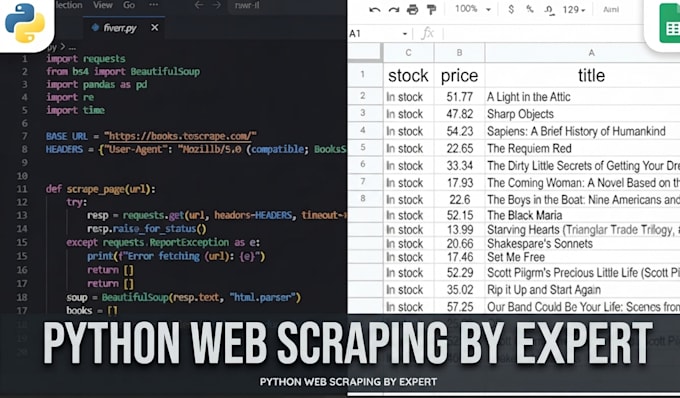This screenshot has width=680, height=398.
Task: Apply percent format icon
Action: tap(530, 9)
